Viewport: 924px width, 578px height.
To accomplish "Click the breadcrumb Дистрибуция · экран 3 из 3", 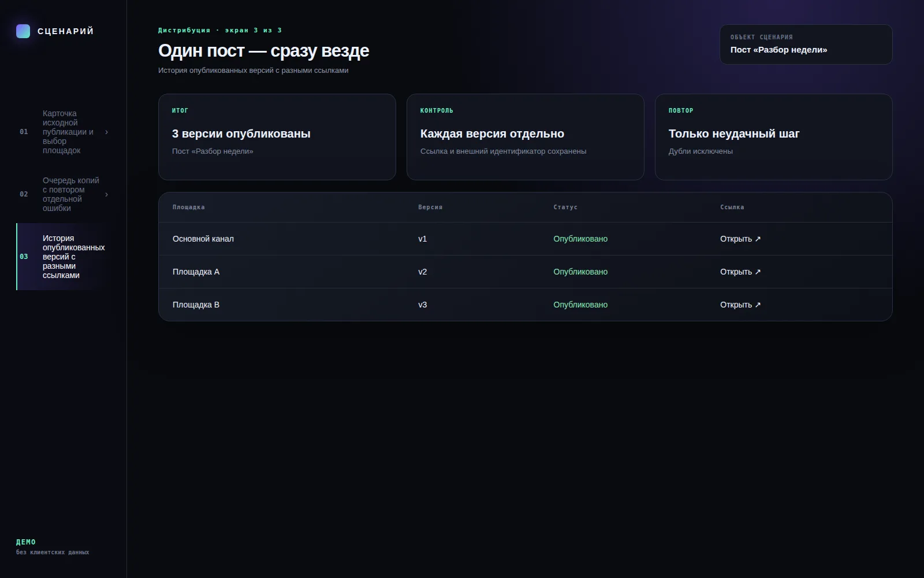I will (220, 30).
